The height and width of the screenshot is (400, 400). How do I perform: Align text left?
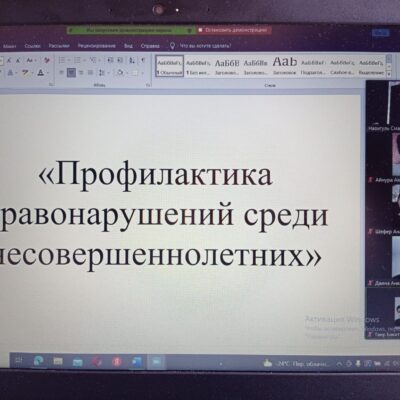tap(61, 72)
